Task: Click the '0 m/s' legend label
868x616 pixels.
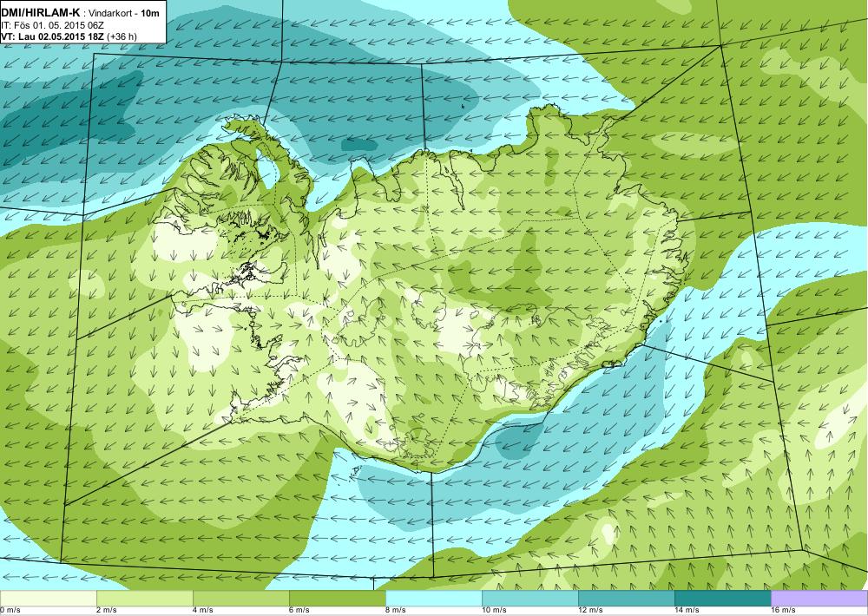Action: point(10,610)
